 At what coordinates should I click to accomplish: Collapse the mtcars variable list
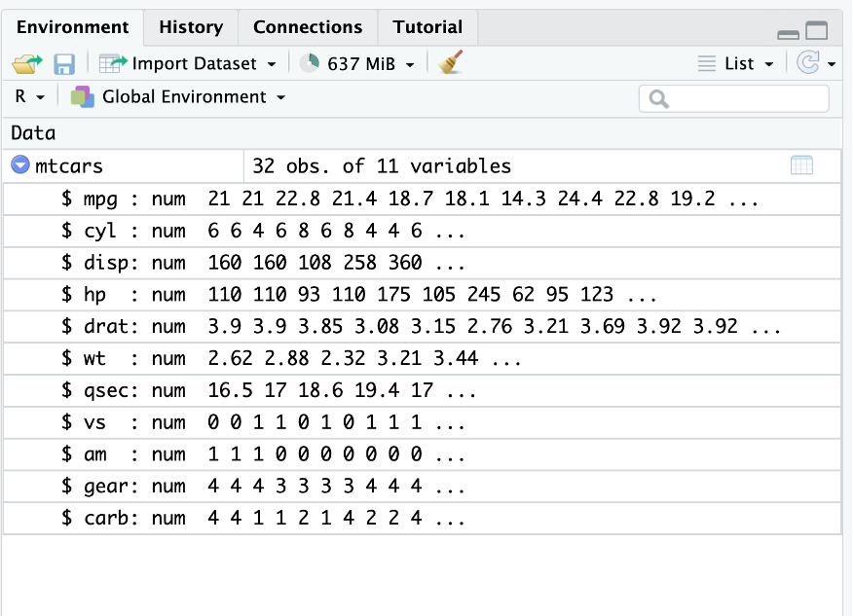coord(20,165)
